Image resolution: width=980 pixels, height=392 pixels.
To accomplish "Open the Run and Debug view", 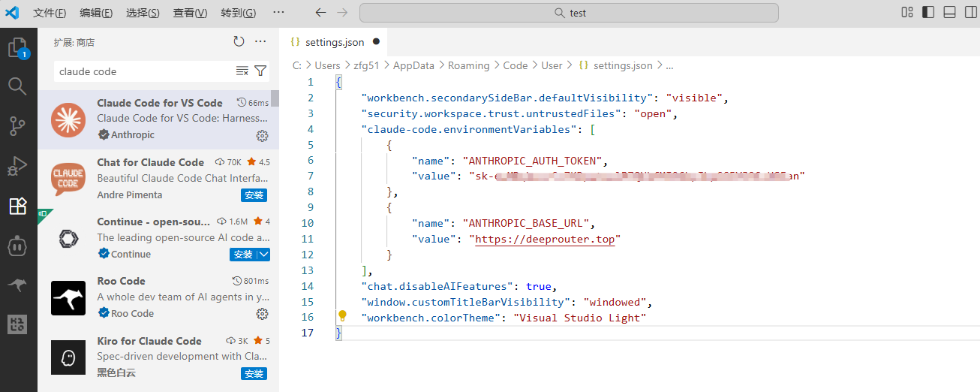I will point(18,166).
